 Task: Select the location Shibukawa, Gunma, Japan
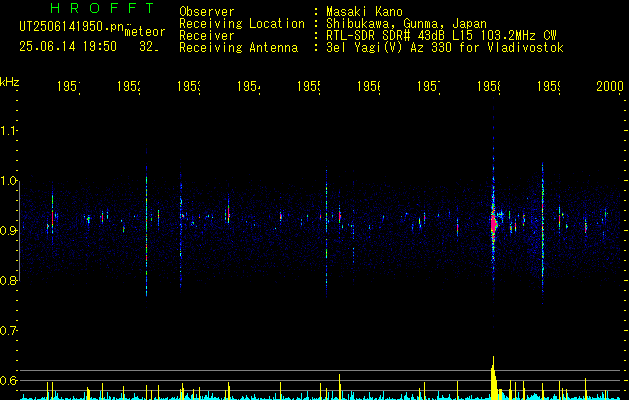[406, 24]
